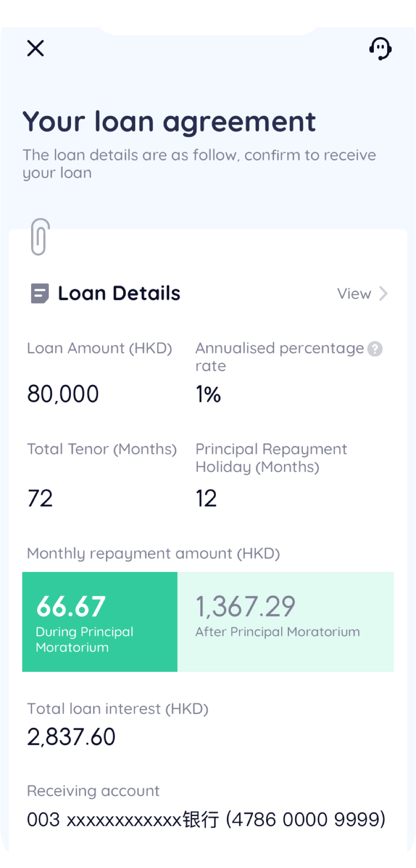Click the Annualised percentage rate label
Screen dimensions: 416x868
(279, 357)
